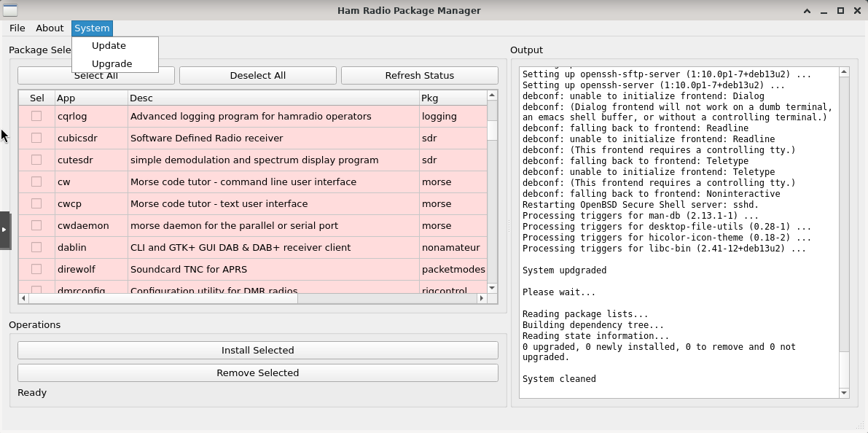
Task: Open the File menu
Action: click(17, 28)
